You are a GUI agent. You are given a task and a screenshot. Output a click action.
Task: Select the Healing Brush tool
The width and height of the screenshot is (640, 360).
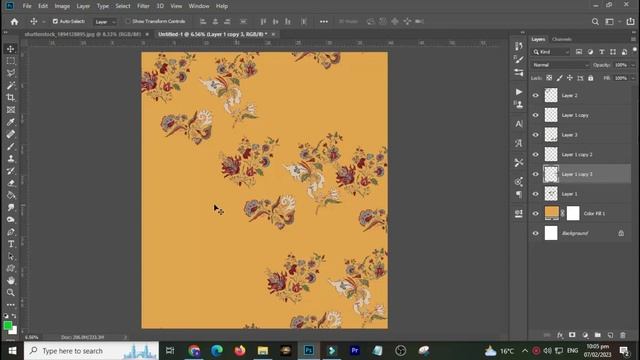pos(11,134)
